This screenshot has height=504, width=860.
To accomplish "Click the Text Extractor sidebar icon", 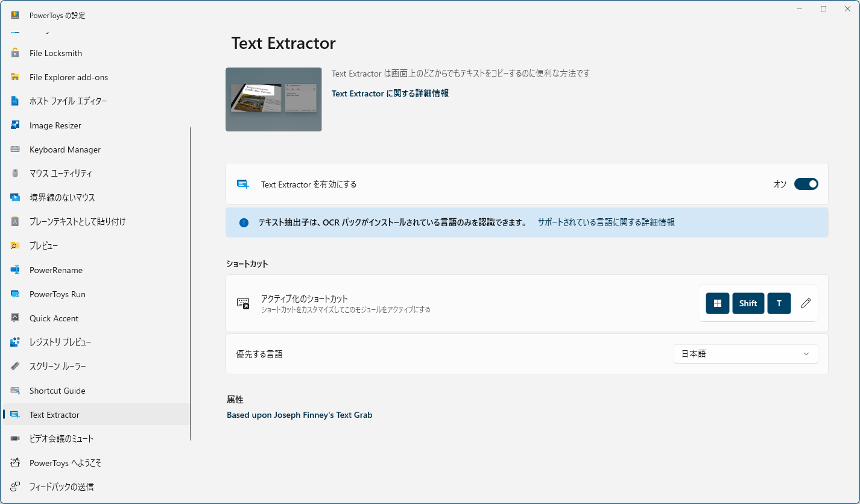I will [x=15, y=415].
